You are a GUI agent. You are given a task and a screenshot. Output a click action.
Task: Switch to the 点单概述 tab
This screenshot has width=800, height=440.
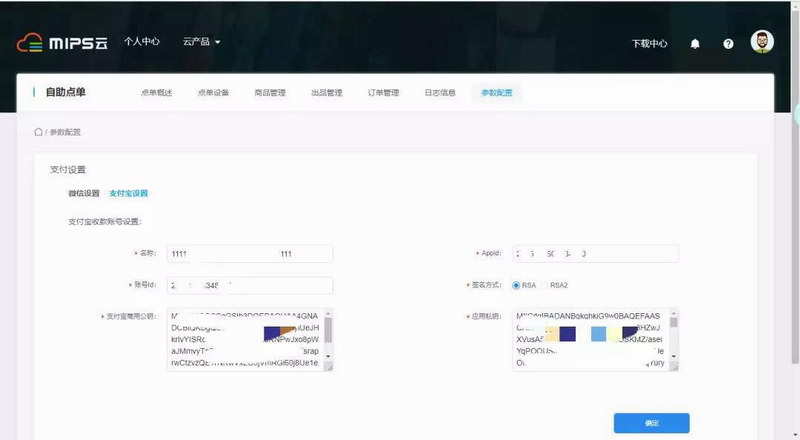click(x=156, y=93)
